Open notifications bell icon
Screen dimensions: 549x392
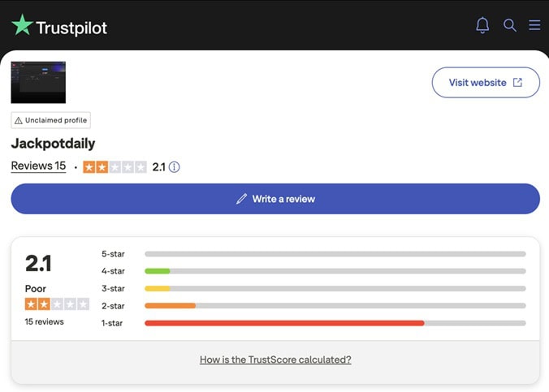pyautogui.click(x=482, y=25)
